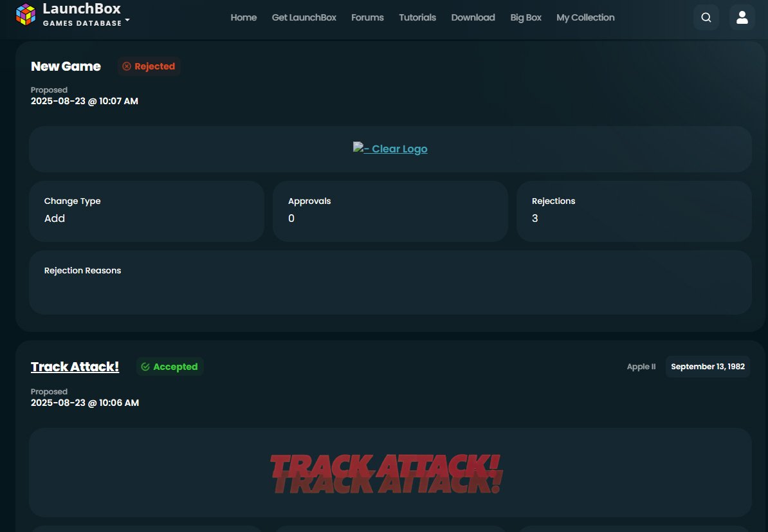Select Download in the navigation bar
Screen dimensions: 768x532
473,17
